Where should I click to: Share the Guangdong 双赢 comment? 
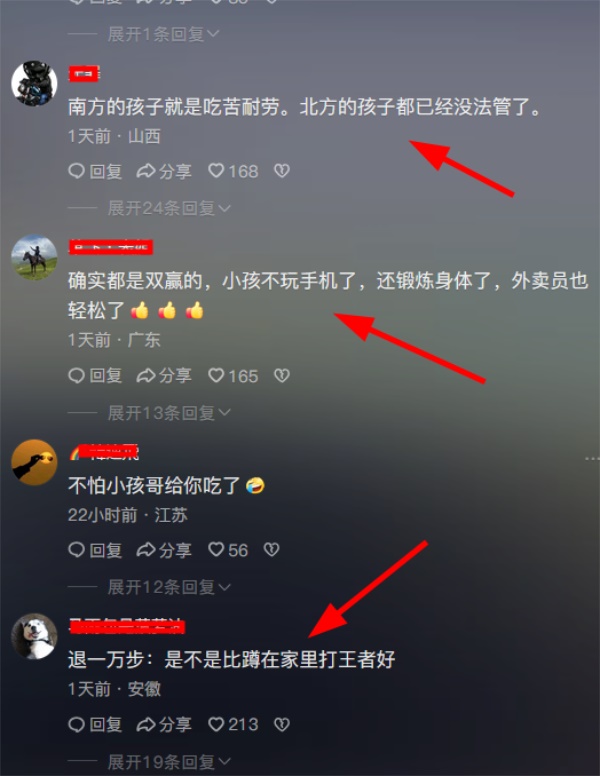tap(164, 376)
